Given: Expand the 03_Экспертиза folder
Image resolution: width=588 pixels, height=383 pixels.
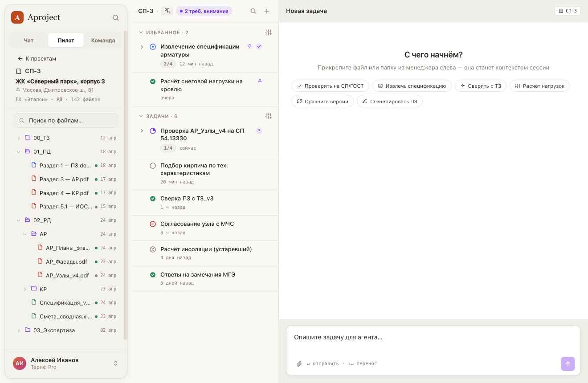Looking at the screenshot, I should [19, 330].
